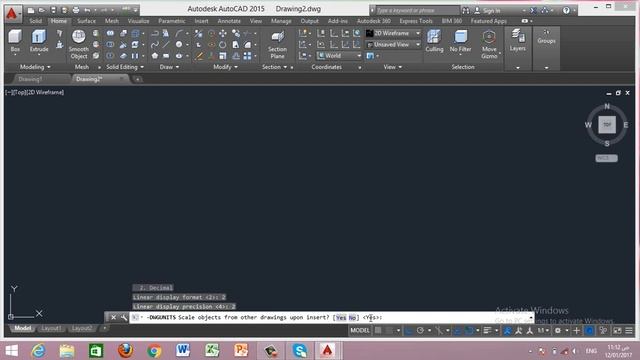Open Firefox from the taskbar

[x=125, y=351]
